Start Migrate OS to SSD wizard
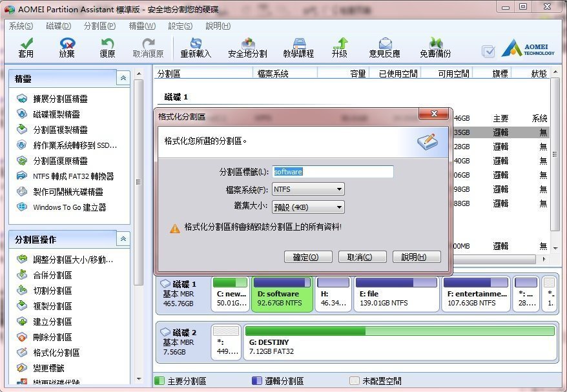This screenshot has width=567, height=392. coord(74,145)
